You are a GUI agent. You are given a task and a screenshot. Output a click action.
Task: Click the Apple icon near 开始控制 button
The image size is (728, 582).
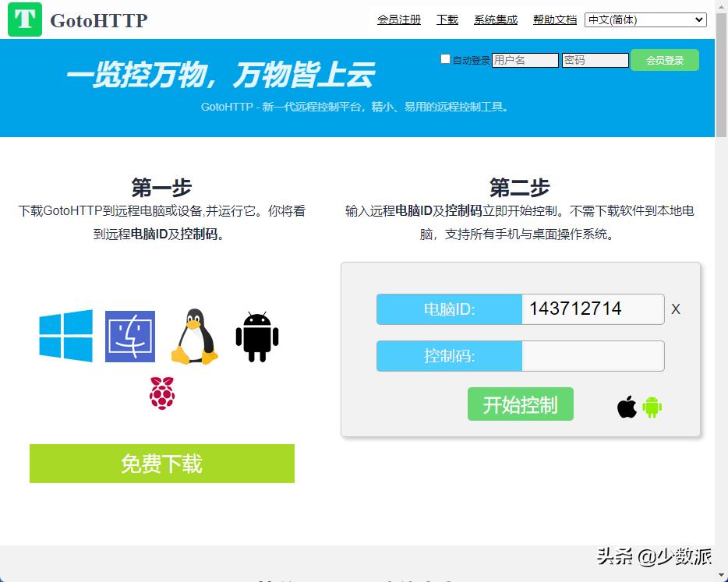(625, 405)
